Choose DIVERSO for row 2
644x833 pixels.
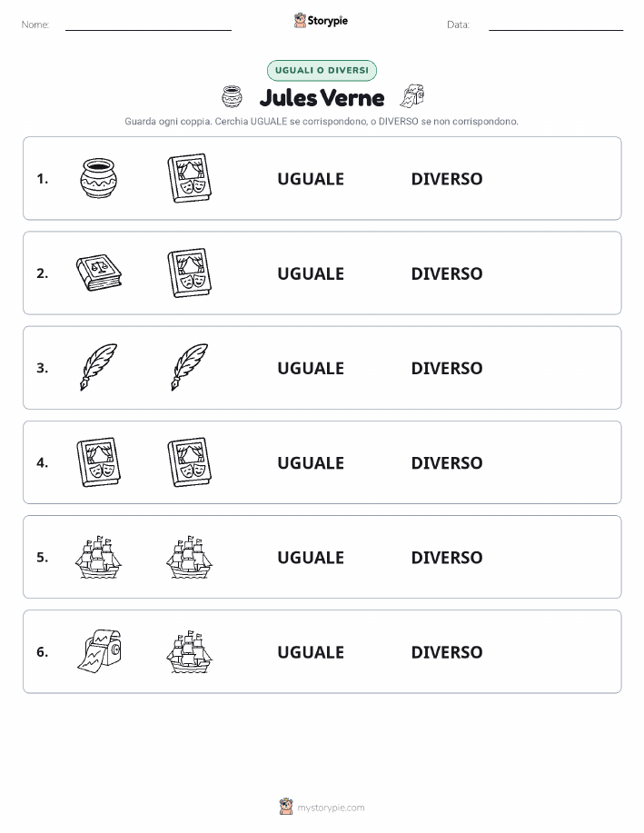(447, 273)
